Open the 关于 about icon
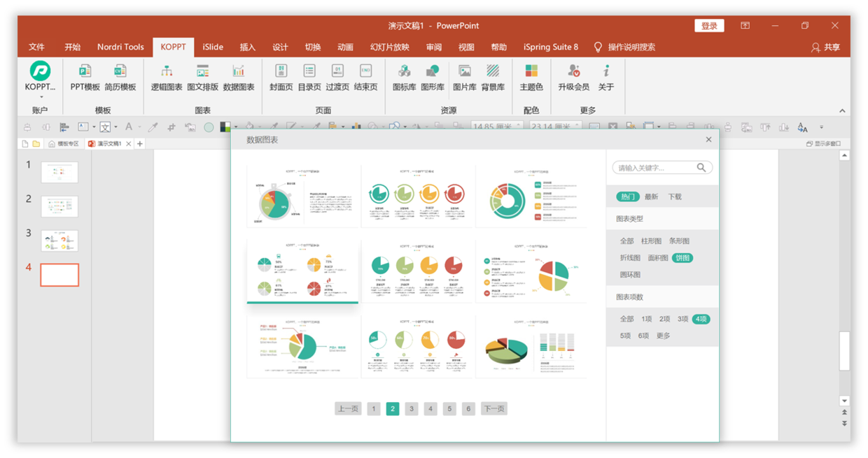 pos(606,71)
